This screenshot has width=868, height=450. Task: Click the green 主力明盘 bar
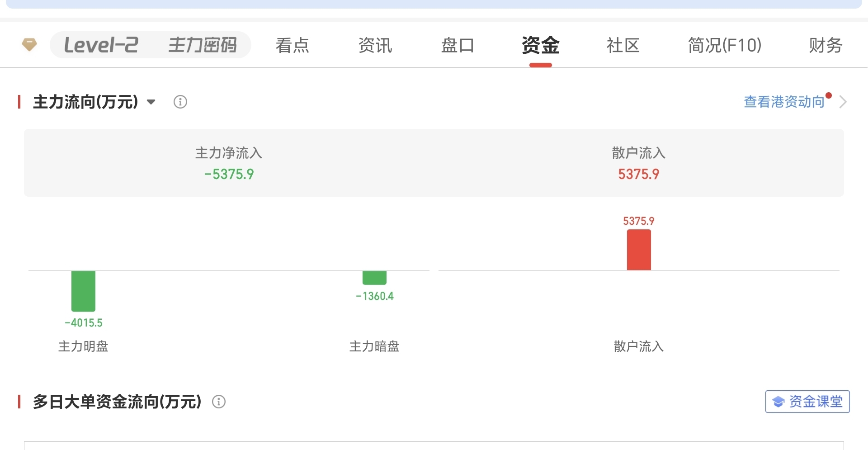[84, 291]
